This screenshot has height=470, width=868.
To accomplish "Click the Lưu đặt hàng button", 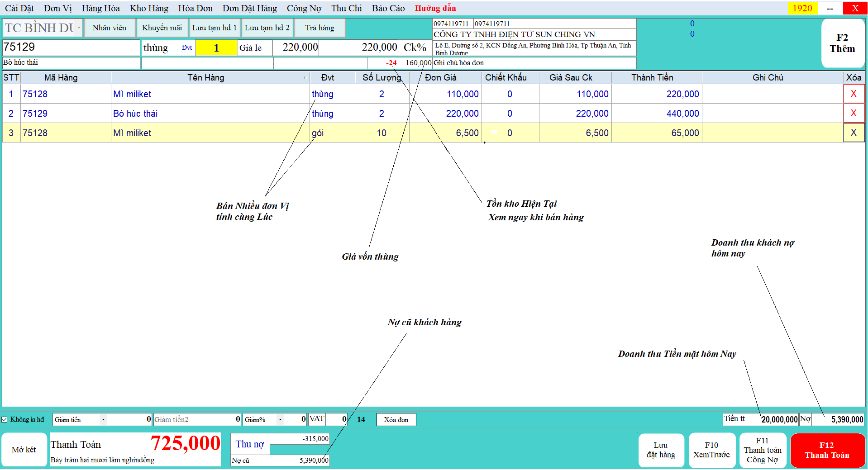I will coord(661,450).
